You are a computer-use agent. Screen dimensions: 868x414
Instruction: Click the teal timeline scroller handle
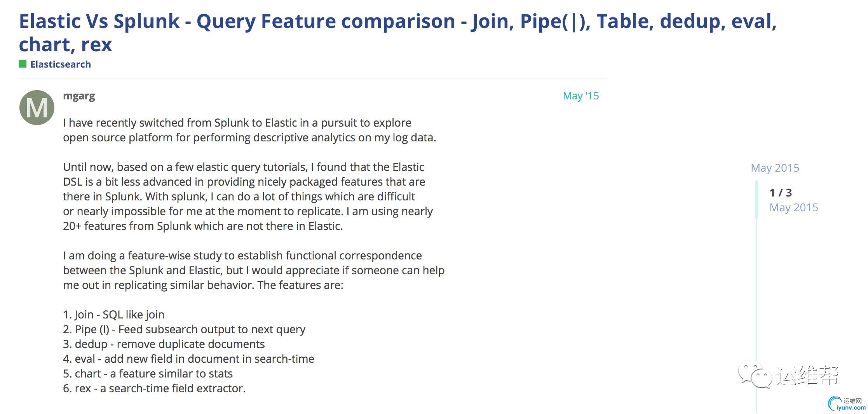(756, 199)
